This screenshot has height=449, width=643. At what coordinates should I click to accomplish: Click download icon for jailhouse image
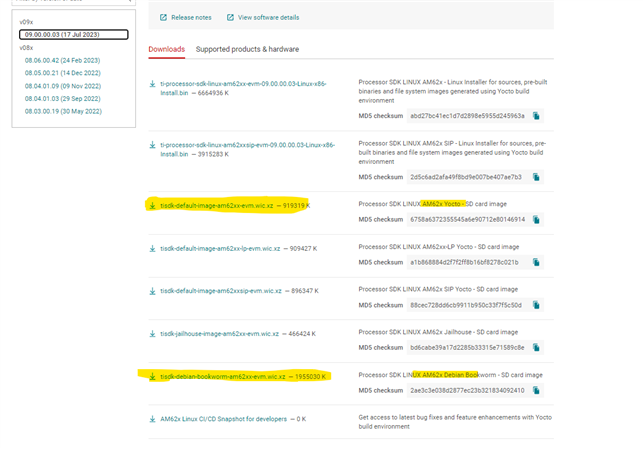[153, 334]
